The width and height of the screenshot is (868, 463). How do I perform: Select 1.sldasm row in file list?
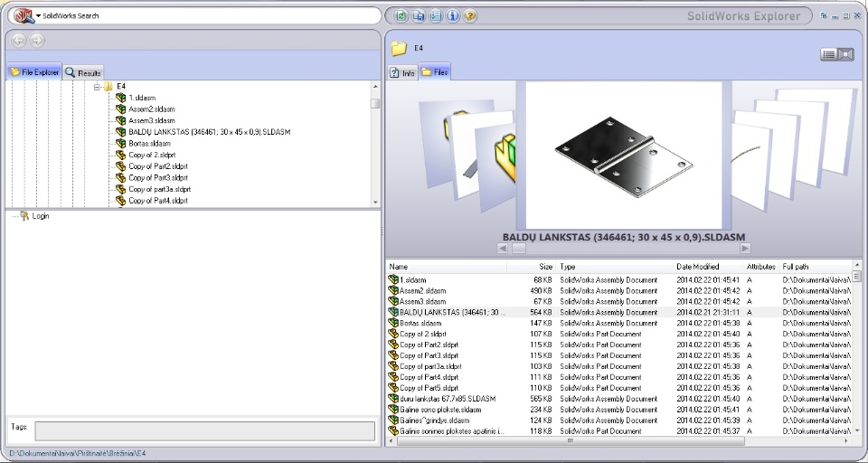[x=618, y=280]
